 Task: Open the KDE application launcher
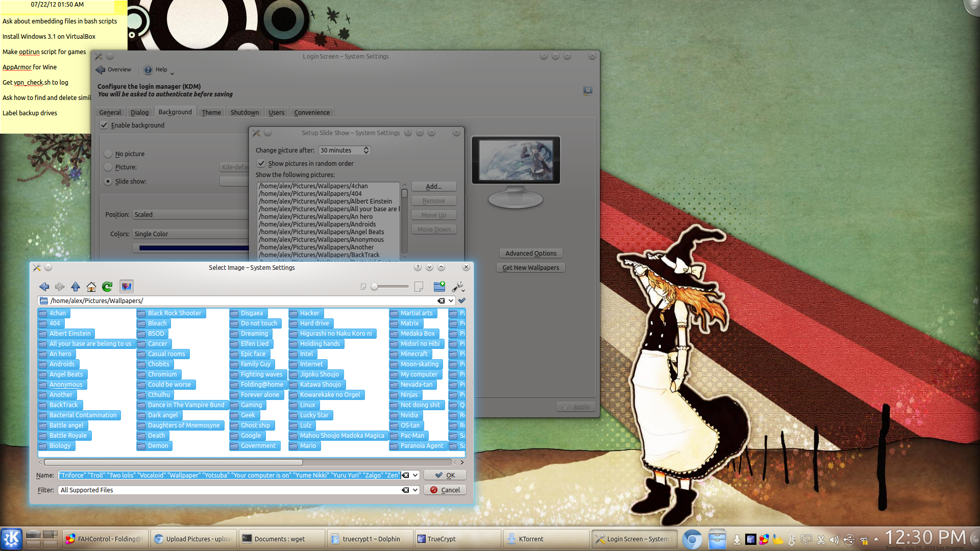pyautogui.click(x=11, y=539)
